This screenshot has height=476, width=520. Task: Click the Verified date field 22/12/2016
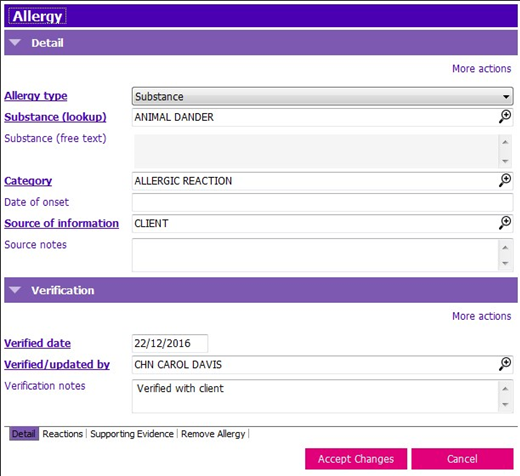pos(170,343)
